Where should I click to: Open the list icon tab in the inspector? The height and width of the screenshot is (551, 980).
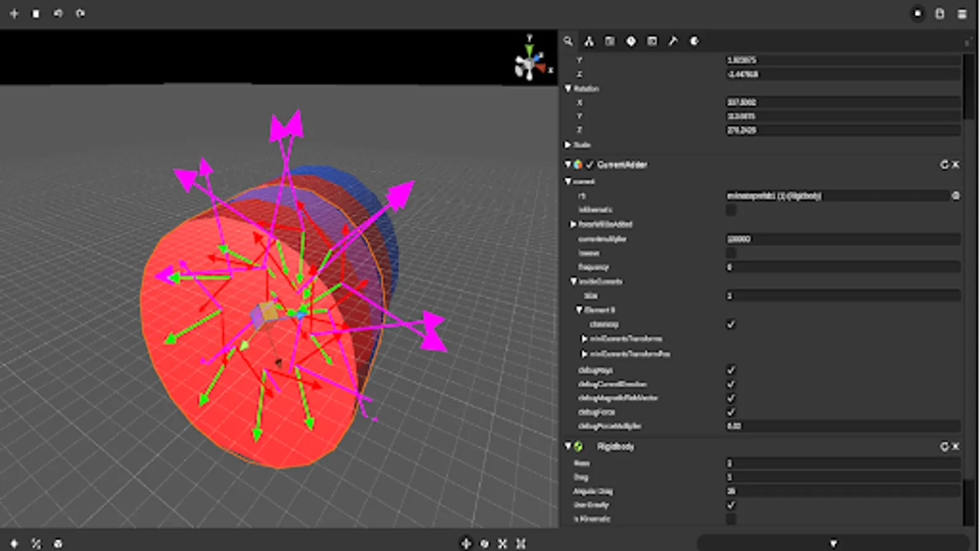(610, 41)
